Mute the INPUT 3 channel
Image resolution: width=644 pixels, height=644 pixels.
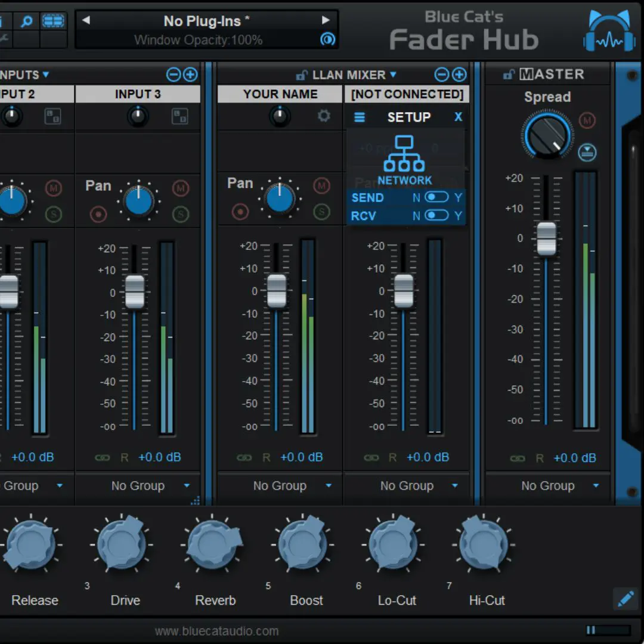(180, 188)
